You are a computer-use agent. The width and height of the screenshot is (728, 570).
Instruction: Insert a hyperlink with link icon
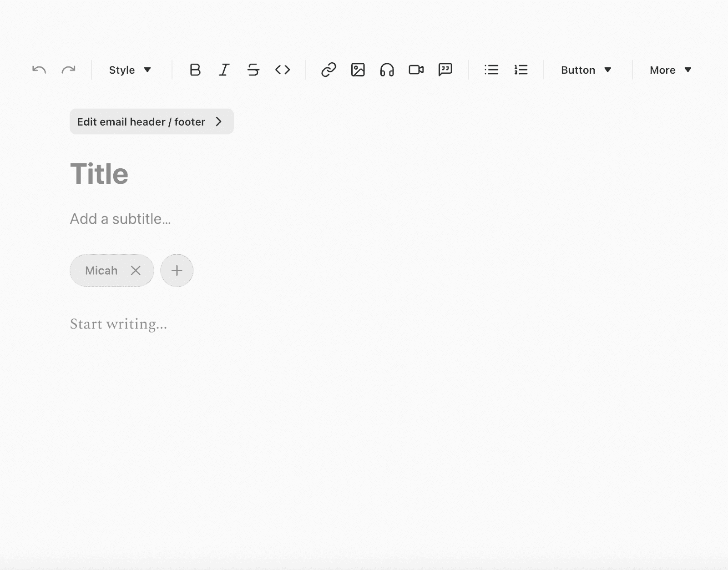(x=329, y=70)
